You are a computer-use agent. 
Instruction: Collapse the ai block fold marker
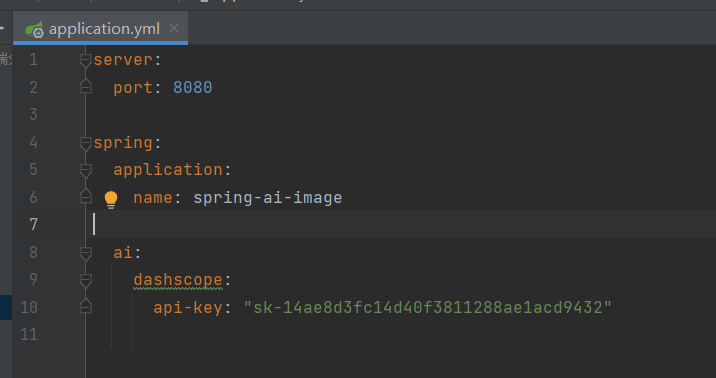click(85, 253)
